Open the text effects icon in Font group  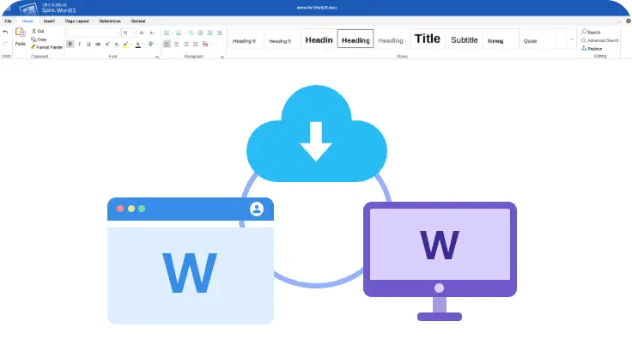151,44
